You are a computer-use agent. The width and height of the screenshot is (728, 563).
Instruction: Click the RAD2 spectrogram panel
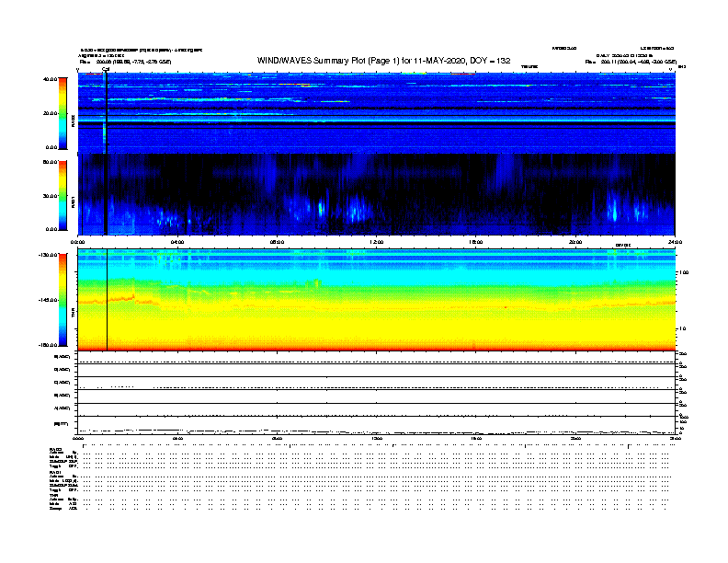pyautogui.click(x=377, y=113)
